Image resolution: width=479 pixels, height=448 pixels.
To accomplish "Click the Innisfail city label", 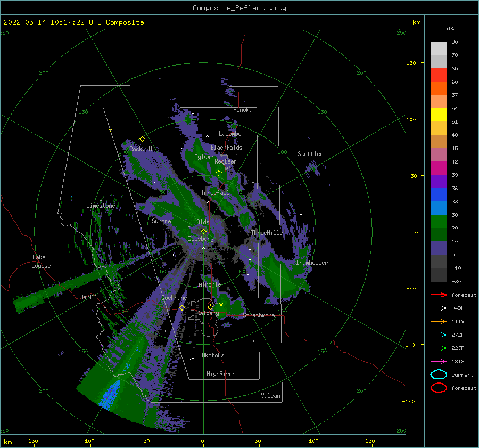I will (x=215, y=193).
